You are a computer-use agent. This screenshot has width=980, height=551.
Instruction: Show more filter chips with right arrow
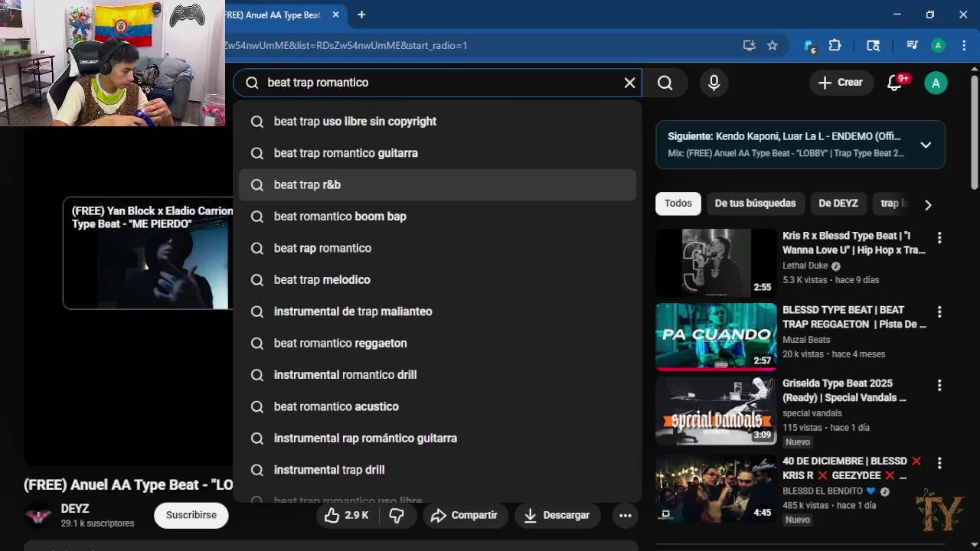(928, 204)
